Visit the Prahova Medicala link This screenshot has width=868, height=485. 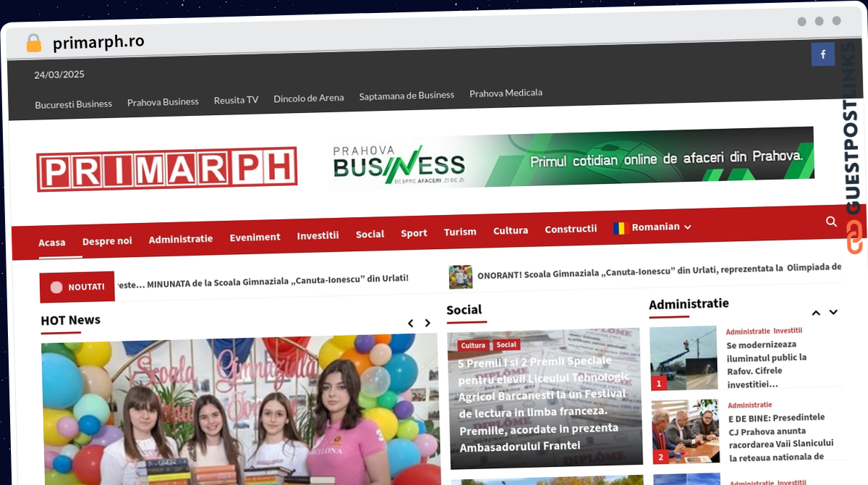point(506,93)
